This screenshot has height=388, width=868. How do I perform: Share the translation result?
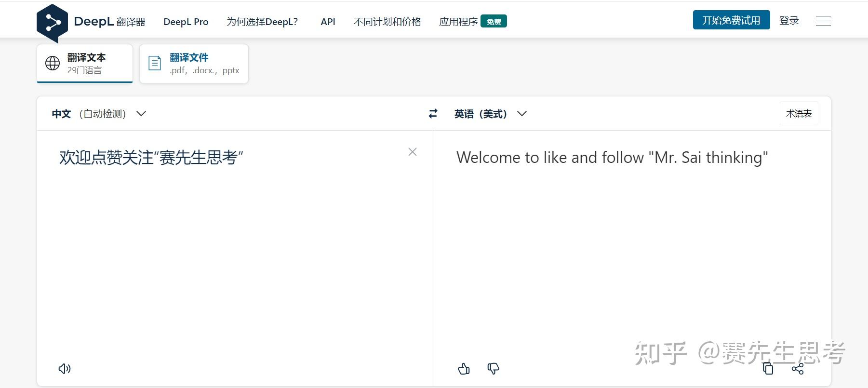[798, 369]
